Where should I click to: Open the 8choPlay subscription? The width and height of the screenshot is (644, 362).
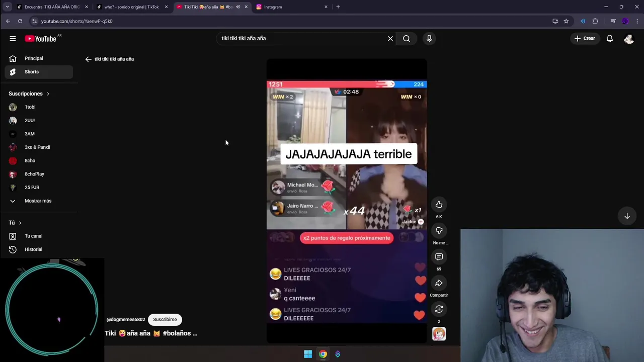click(39, 174)
